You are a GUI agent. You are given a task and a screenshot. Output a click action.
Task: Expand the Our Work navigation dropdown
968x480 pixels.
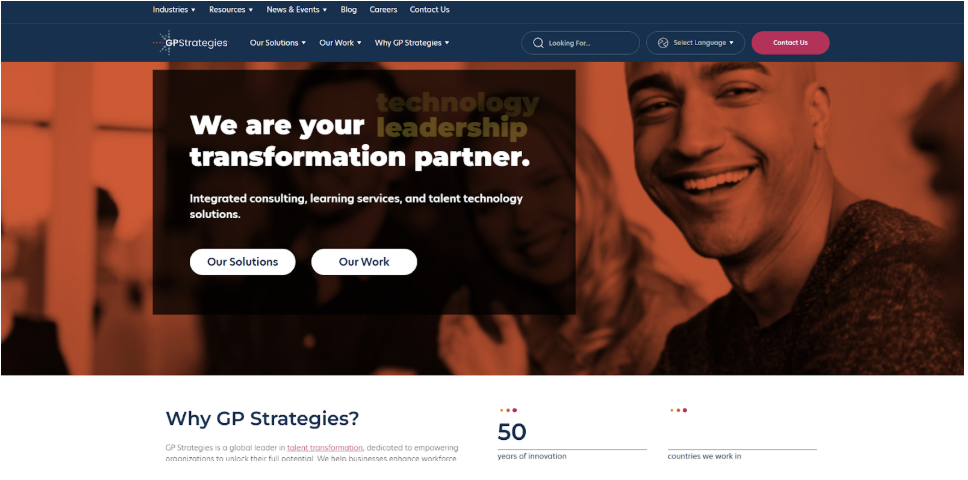click(340, 43)
